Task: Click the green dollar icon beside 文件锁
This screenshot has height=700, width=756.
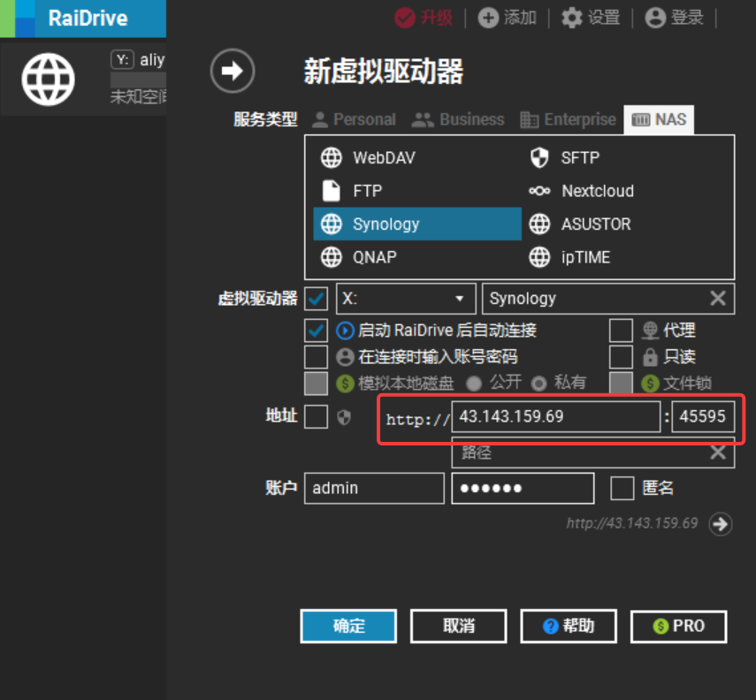Action: tap(650, 384)
